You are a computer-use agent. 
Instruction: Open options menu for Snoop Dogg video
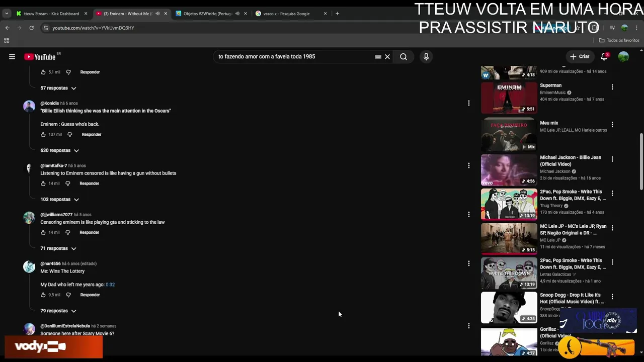[612, 297]
